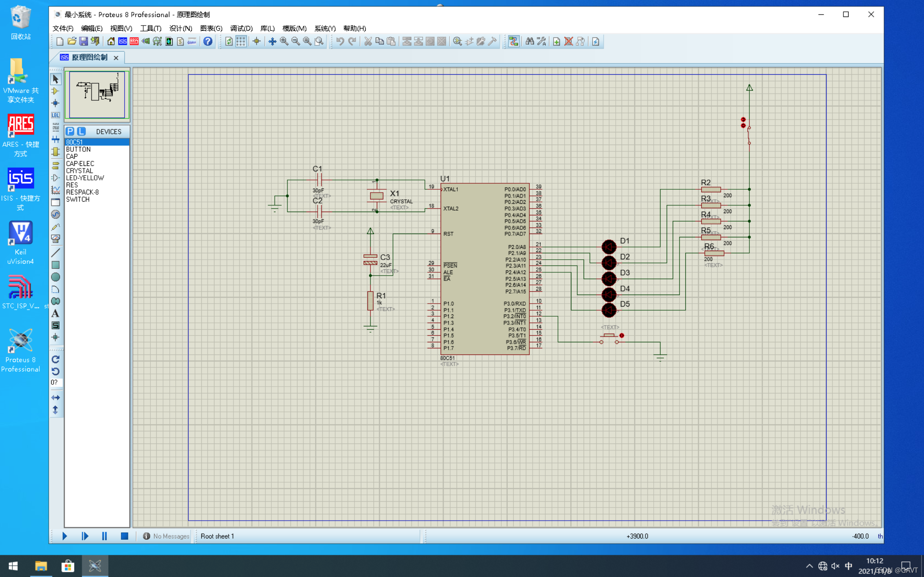924x577 pixels.
Task: Click the L library manage button
Action: (x=81, y=131)
